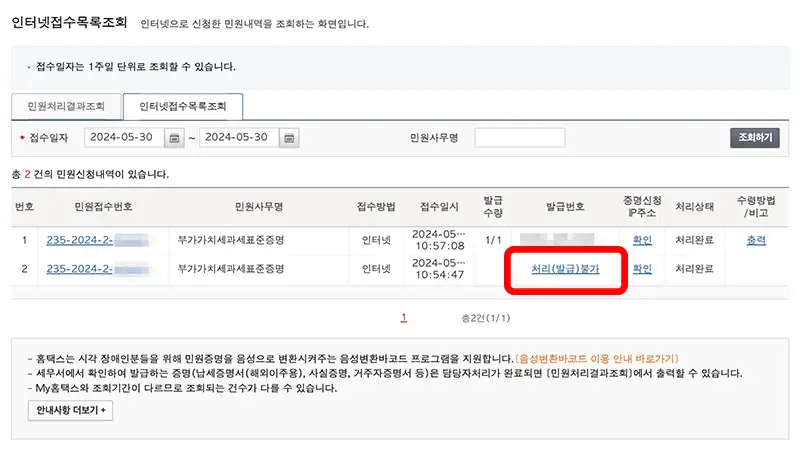Click 1/1 issue quantity cell
Viewport: 800px width, 452px height.
[493, 240]
